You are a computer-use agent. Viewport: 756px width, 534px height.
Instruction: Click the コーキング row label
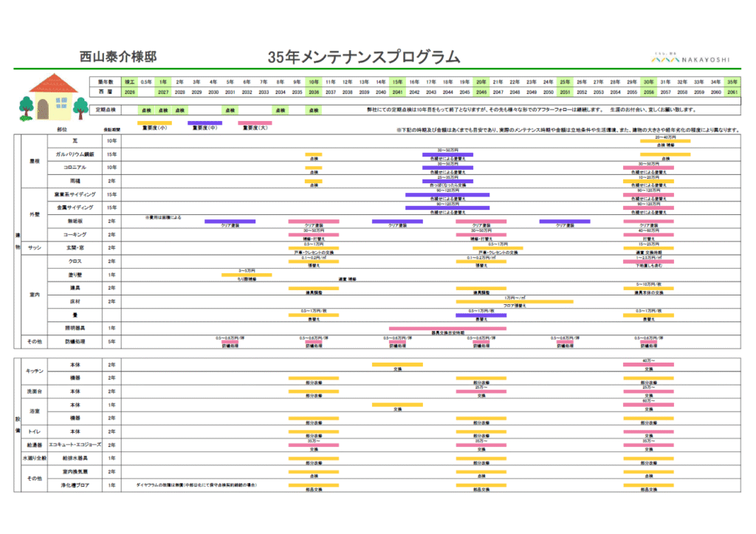pyautogui.click(x=75, y=234)
